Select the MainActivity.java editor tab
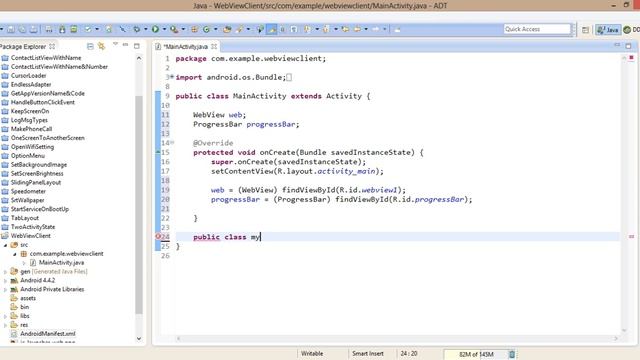Viewport: 640px width, 360px height. [186, 47]
